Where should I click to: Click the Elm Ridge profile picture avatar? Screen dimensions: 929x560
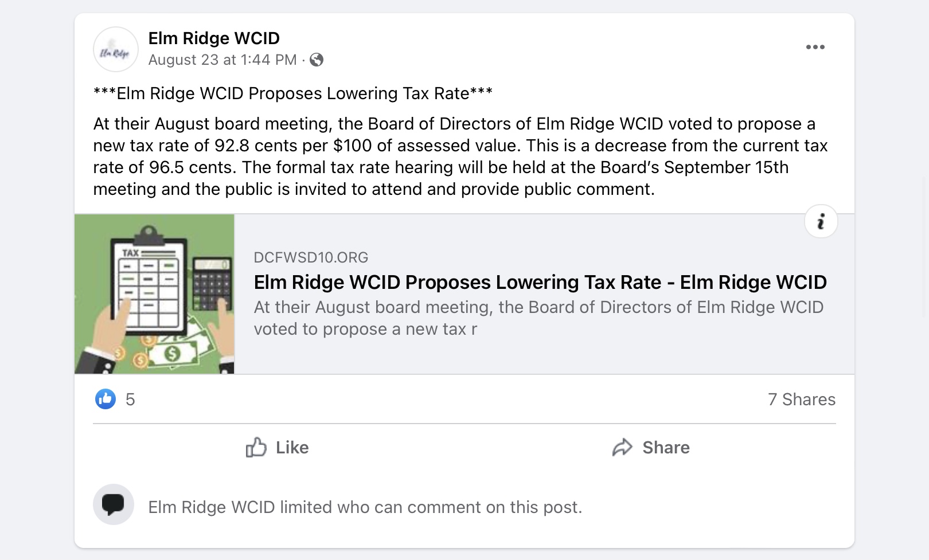(x=115, y=49)
